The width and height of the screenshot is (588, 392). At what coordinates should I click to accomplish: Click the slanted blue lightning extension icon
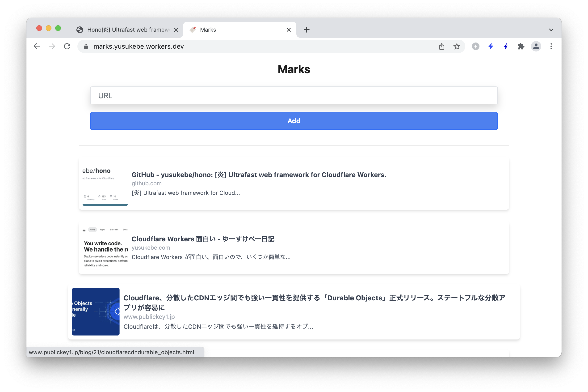[491, 46]
